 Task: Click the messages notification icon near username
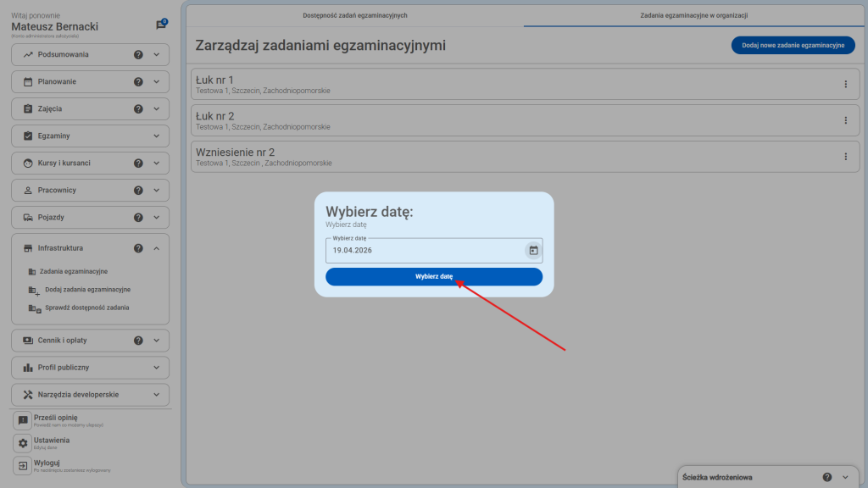[161, 25]
